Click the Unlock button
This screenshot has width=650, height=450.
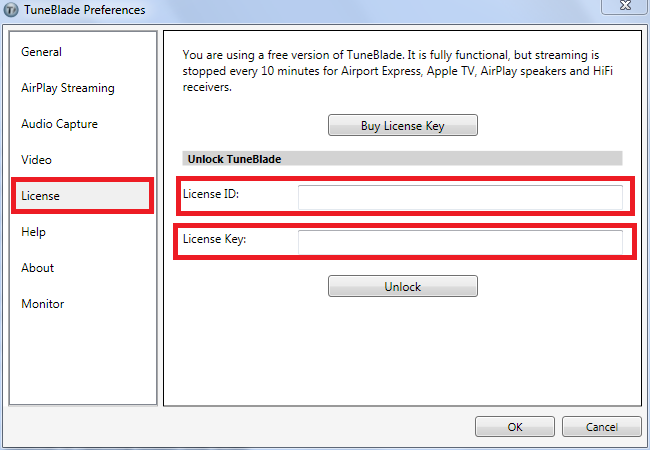[x=403, y=286]
